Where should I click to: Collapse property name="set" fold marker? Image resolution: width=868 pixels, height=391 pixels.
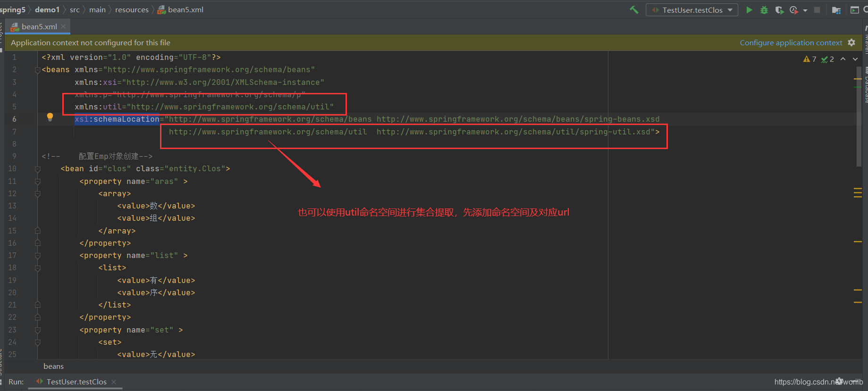coord(37,330)
